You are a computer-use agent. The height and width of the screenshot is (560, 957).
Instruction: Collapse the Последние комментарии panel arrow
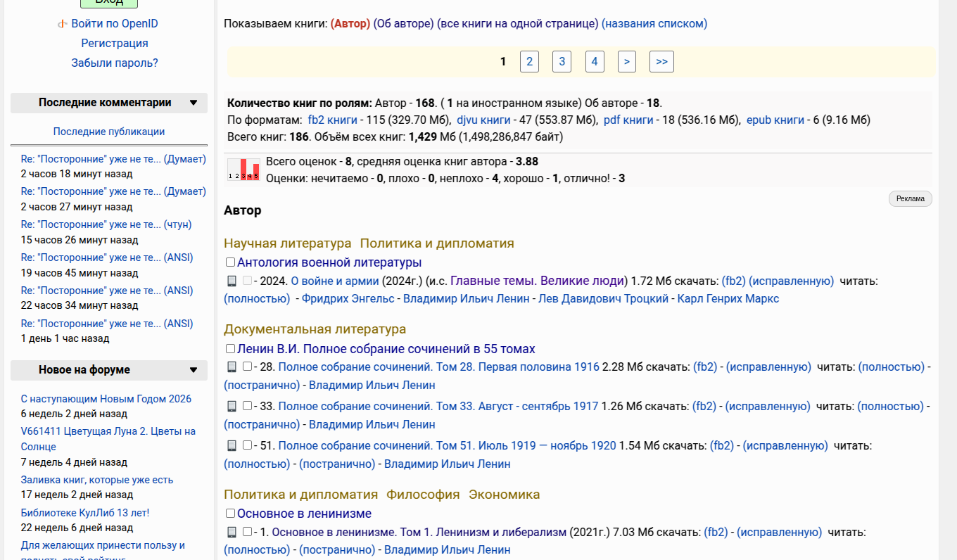click(194, 103)
